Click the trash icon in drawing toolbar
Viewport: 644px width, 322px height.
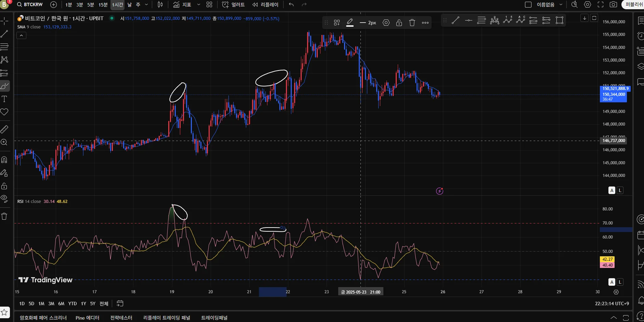coord(412,23)
